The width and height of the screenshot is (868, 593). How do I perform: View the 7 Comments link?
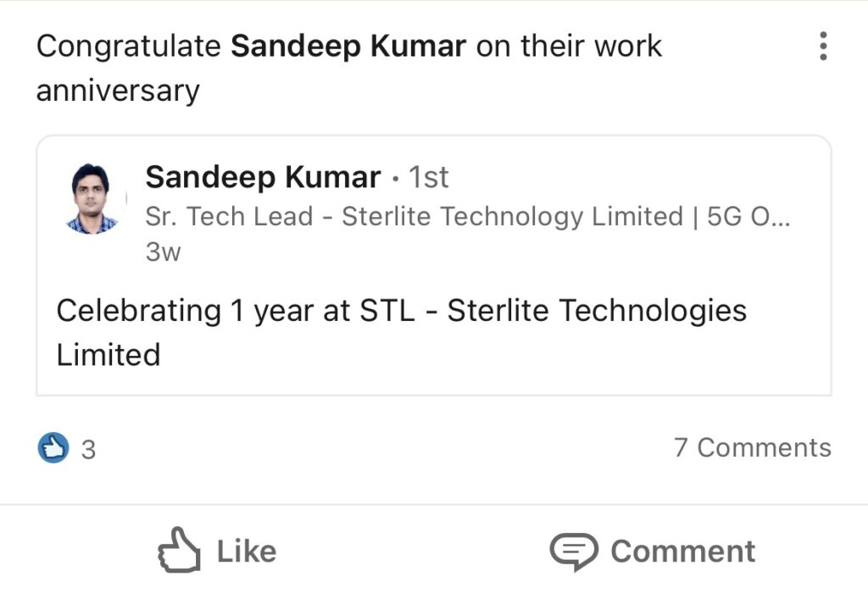click(753, 447)
